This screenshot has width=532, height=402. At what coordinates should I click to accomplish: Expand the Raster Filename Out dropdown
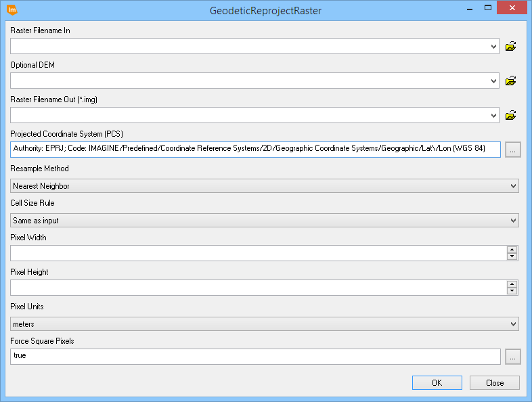493,116
